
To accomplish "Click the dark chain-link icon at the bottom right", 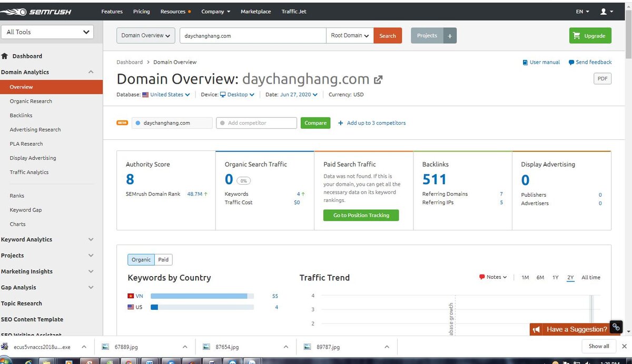I will tap(616, 327).
